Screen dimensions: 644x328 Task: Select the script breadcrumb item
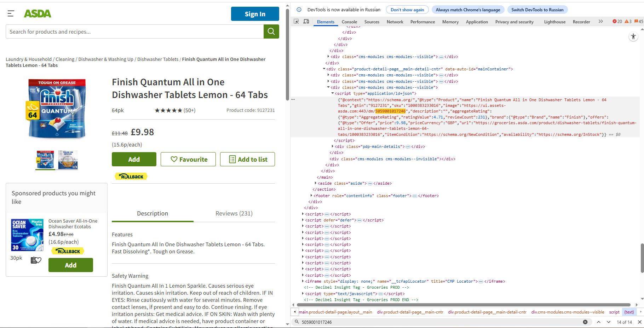pyautogui.click(x=614, y=312)
